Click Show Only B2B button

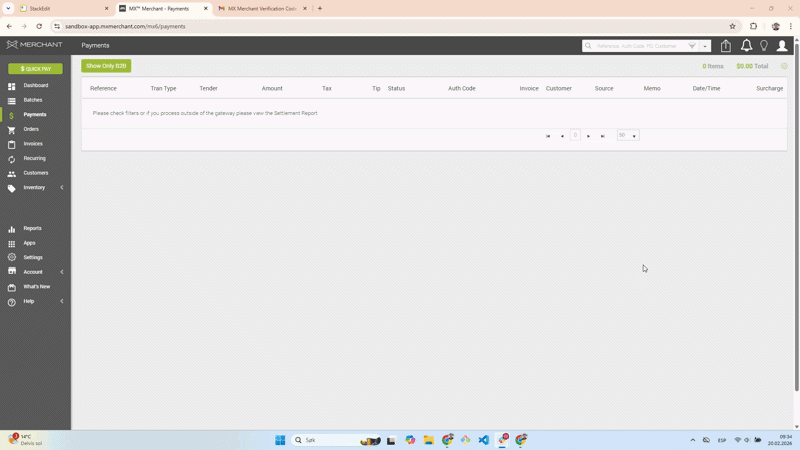click(x=106, y=66)
